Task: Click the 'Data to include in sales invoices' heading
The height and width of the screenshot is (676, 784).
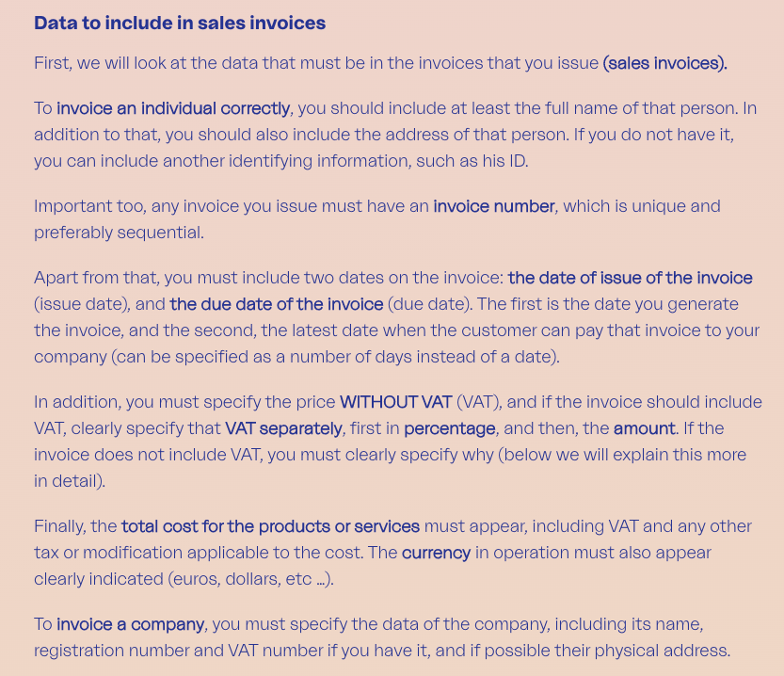Action: click(180, 23)
